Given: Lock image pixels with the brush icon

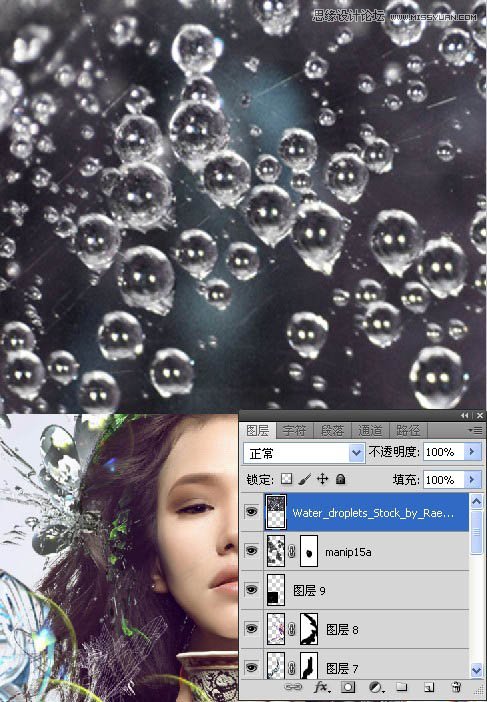Looking at the screenshot, I should [x=304, y=479].
